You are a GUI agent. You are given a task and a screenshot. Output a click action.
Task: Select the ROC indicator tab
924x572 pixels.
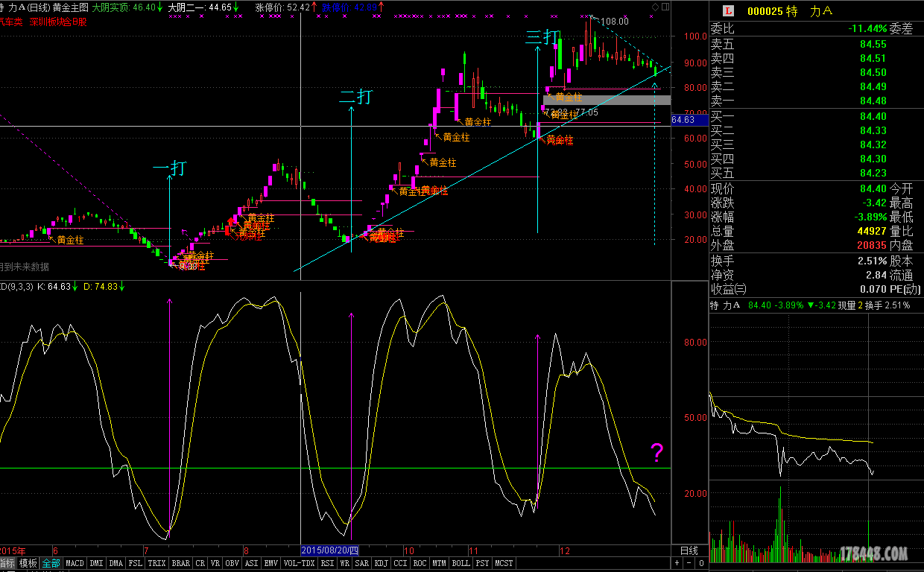click(x=420, y=563)
